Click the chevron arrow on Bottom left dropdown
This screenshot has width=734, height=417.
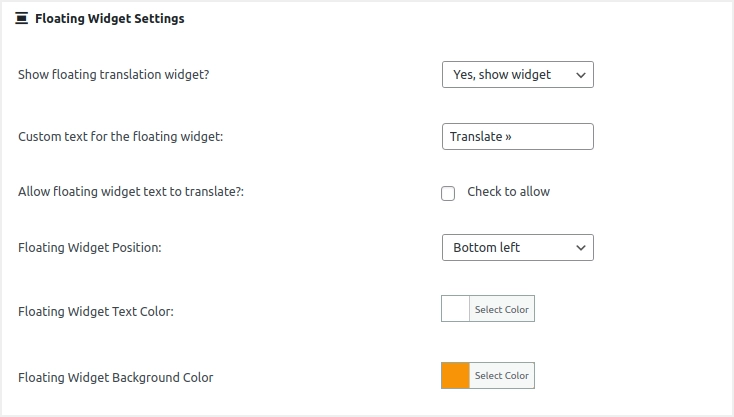tap(579, 248)
